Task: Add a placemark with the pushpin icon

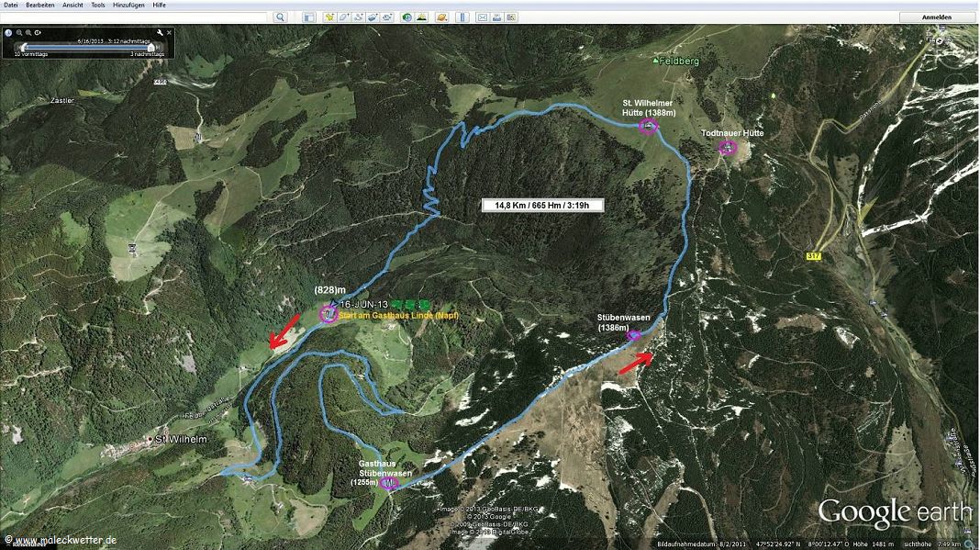Action: coord(329,17)
